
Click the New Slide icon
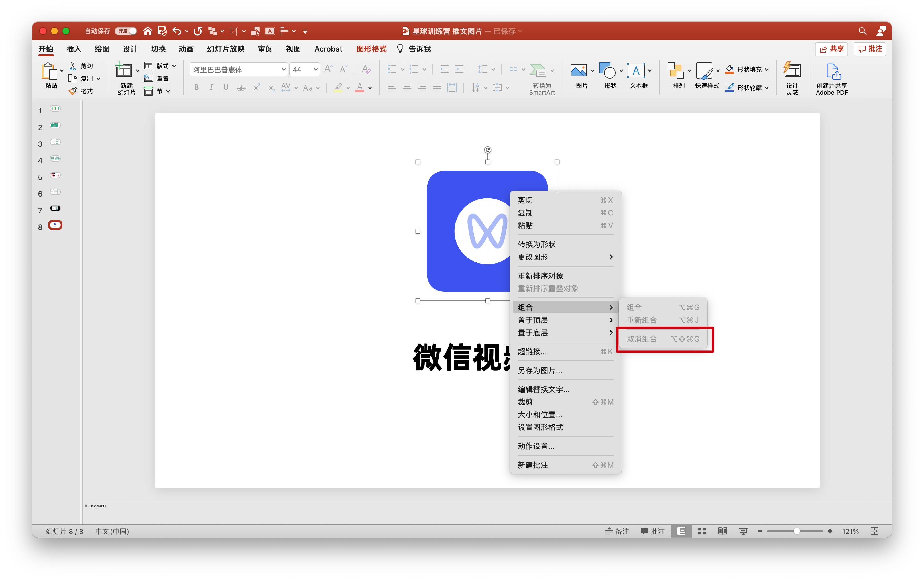(123, 71)
